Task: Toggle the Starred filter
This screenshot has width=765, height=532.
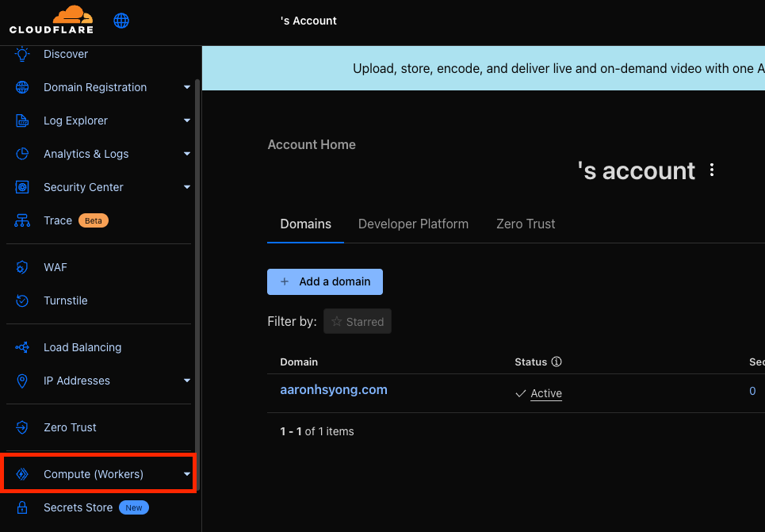Action: (358, 321)
